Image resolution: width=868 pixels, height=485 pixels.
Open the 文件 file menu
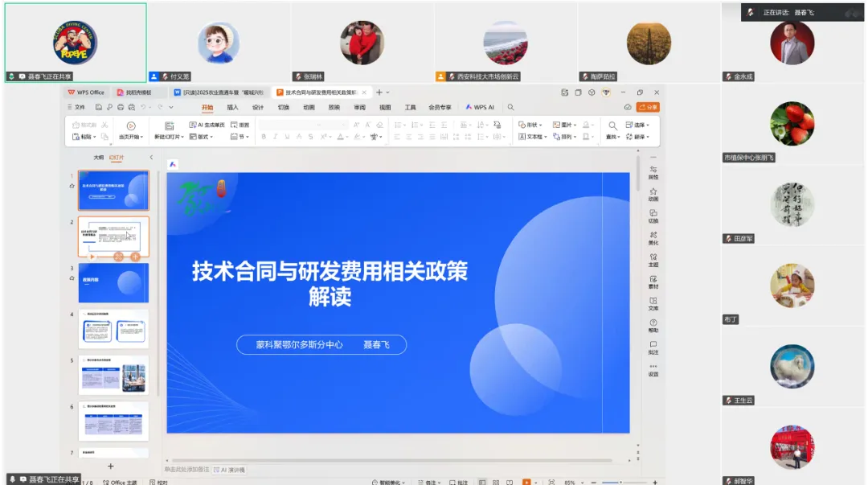[x=76, y=107]
